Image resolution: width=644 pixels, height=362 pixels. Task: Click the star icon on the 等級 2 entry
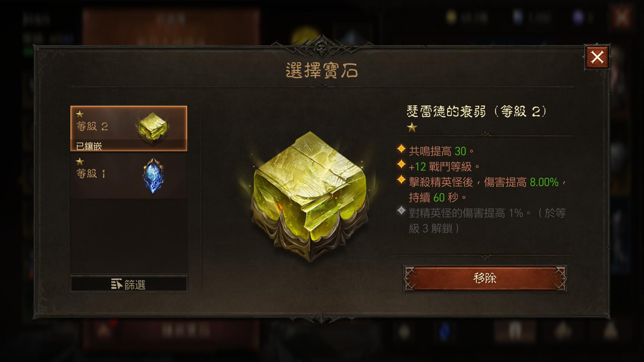tap(80, 114)
